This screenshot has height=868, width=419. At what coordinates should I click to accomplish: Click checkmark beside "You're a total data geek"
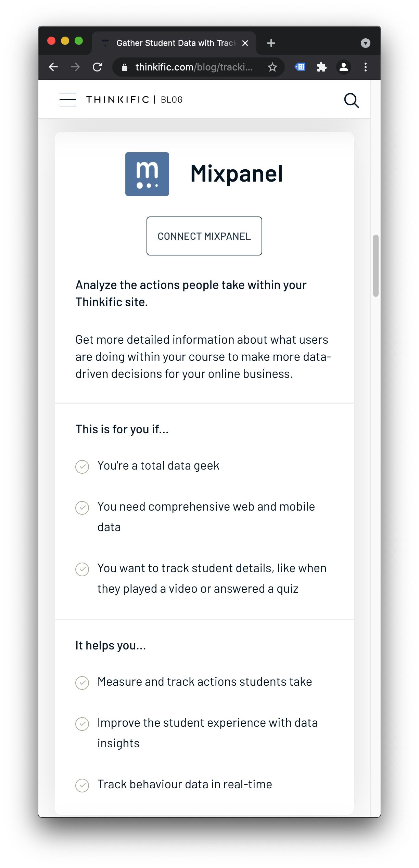pos(82,466)
